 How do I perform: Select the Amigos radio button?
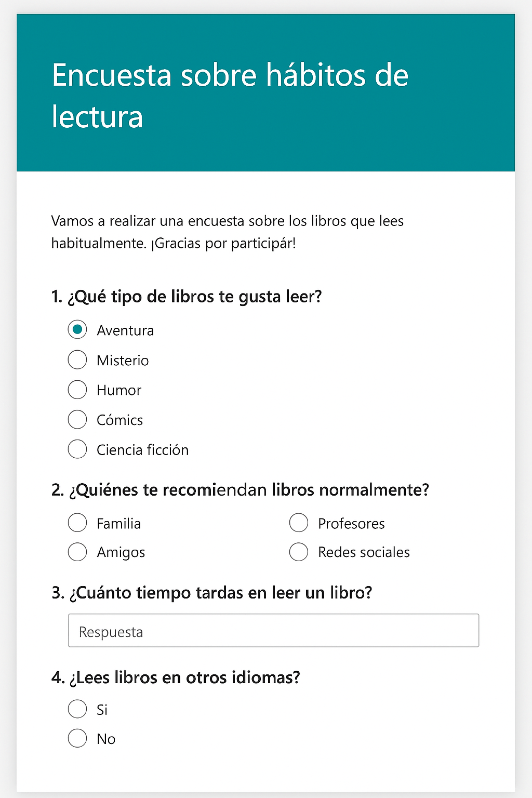(x=77, y=552)
